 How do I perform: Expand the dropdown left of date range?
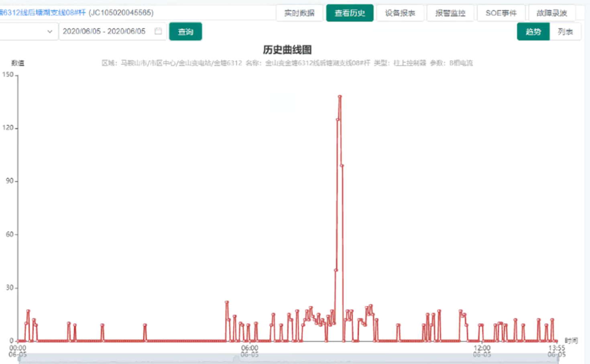(49, 31)
